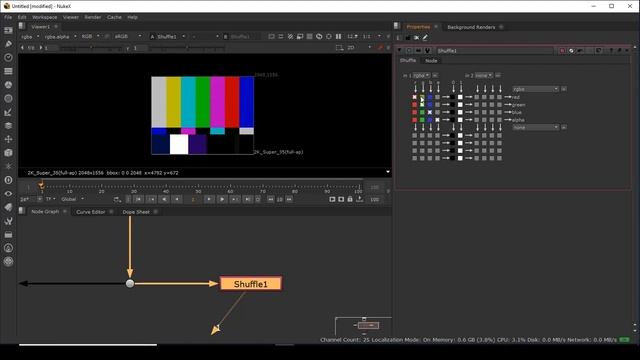This screenshot has height=360, width=640.
Task: Toggle green input box in green output row
Action: pos(422,104)
